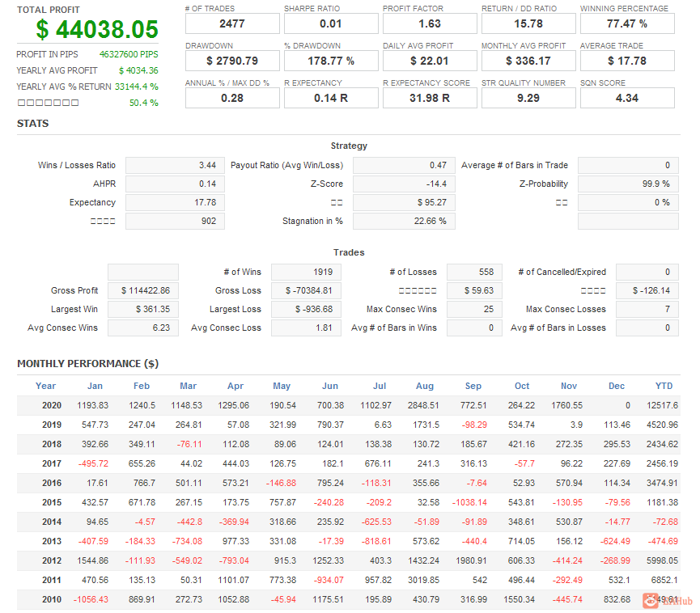Click the Largest Win value $ 361.35
The image size is (700, 613).
click(143, 309)
